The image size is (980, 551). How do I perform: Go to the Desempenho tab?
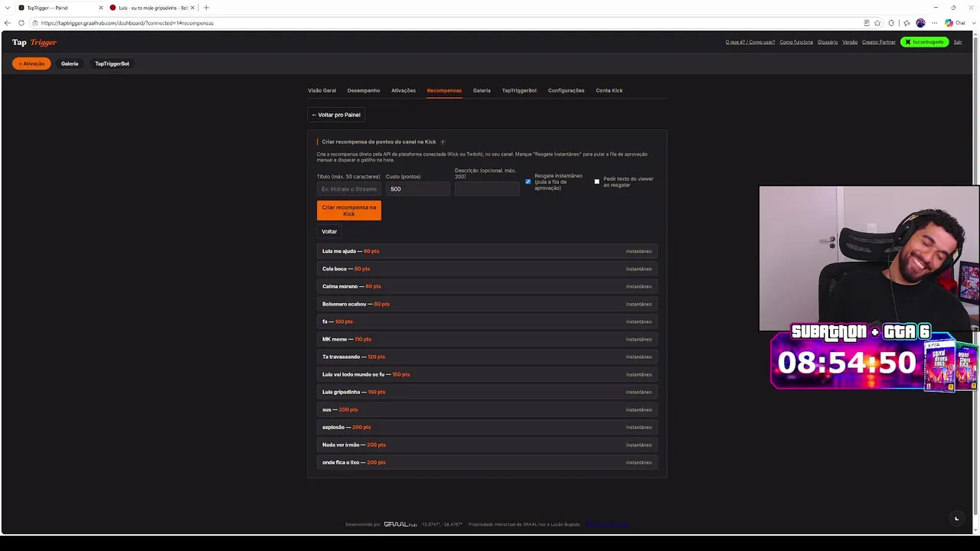[364, 90]
